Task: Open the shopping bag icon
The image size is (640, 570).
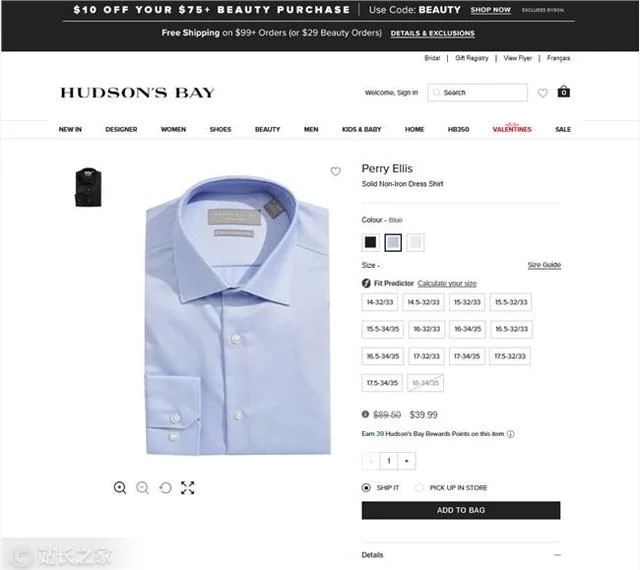Action: coord(563,91)
